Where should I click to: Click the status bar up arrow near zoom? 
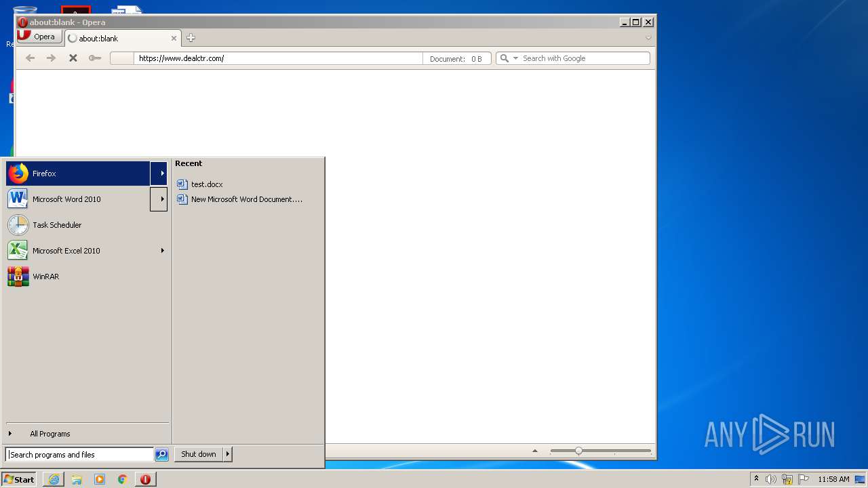click(535, 451)
